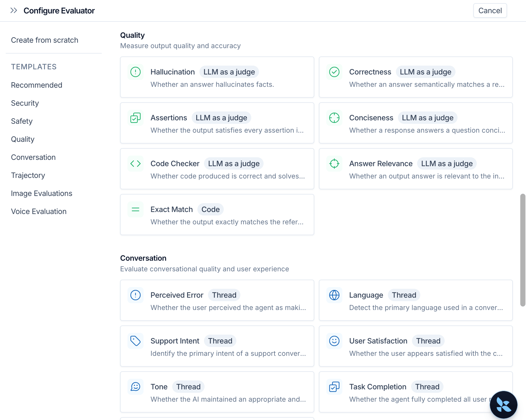Image resolution: width=526 pixels, height=420 pixels.
Task: Click LLM as a judge badge on Hallucination
Action: point(229,72)
